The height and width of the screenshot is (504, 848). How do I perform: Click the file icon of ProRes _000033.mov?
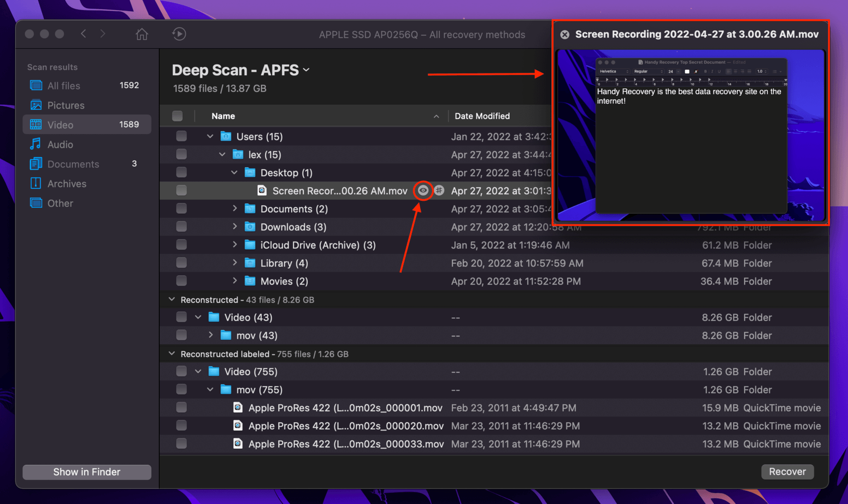(x=238, y=444)
